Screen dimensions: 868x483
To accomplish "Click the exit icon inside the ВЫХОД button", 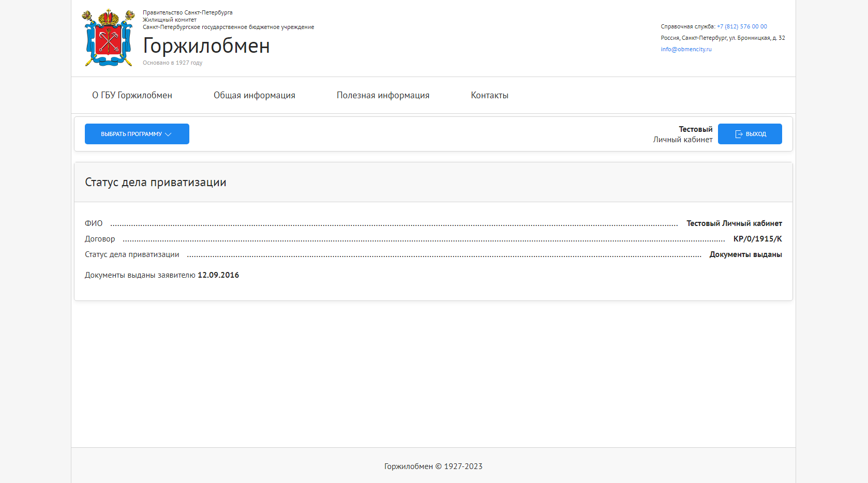I will click(739, 134).
